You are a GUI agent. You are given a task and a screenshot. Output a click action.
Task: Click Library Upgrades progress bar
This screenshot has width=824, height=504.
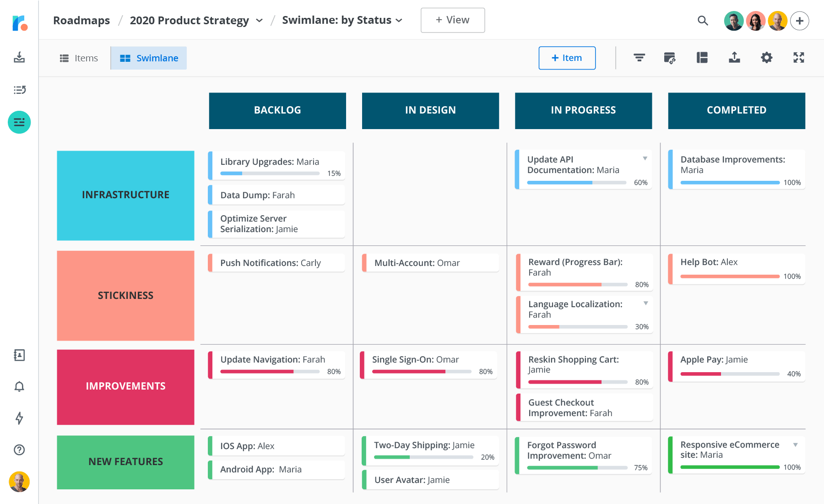[x=270, y=173]
